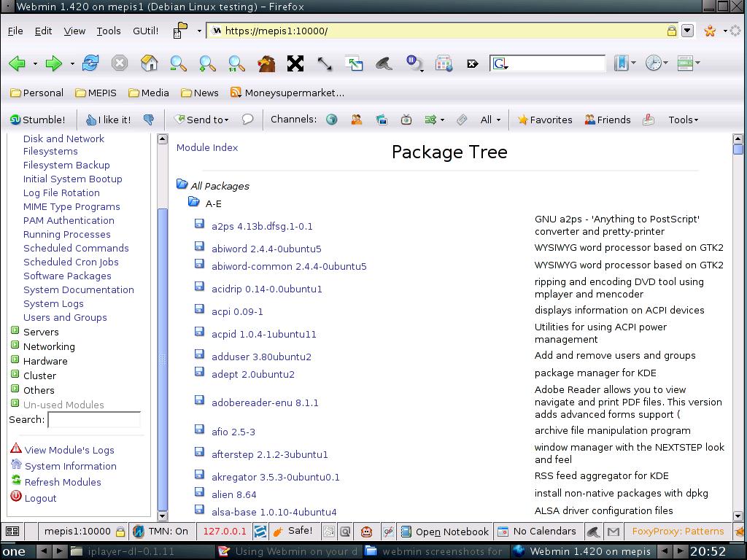Reload the page with the refresh icon

coord(90,63)
